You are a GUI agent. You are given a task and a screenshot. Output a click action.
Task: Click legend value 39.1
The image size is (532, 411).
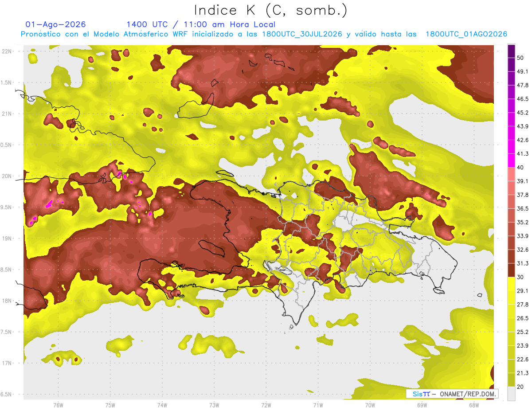pyautogui.click(x=522, y=181)
